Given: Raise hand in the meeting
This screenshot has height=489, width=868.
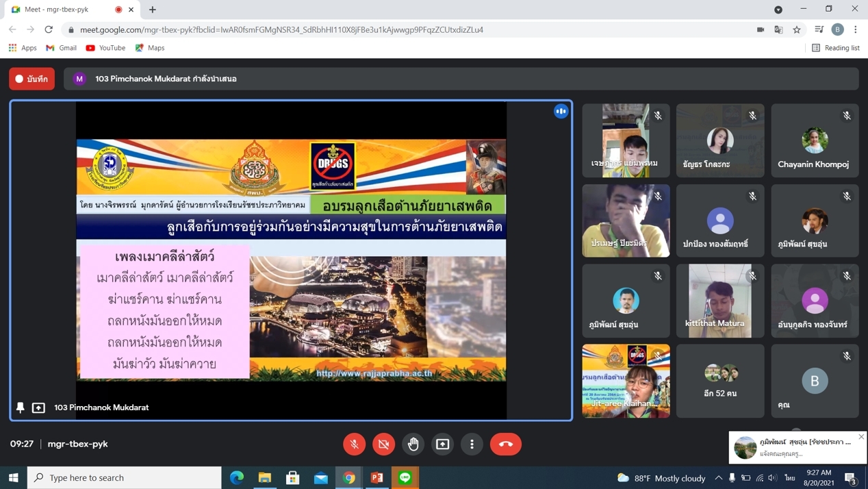Looking at the screenshot, I should [413, 444].
